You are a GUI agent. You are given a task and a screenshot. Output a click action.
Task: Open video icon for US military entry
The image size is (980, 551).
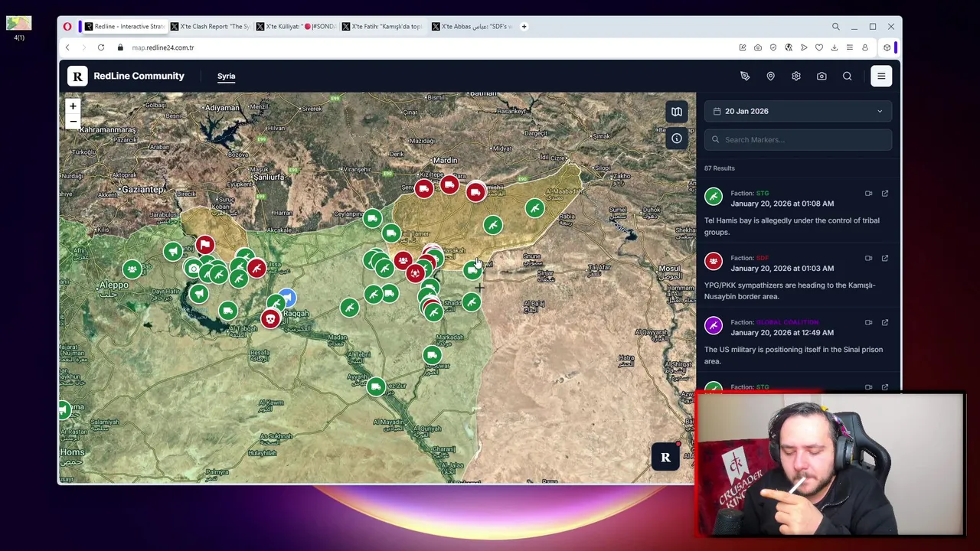click(x=868, y=322)
